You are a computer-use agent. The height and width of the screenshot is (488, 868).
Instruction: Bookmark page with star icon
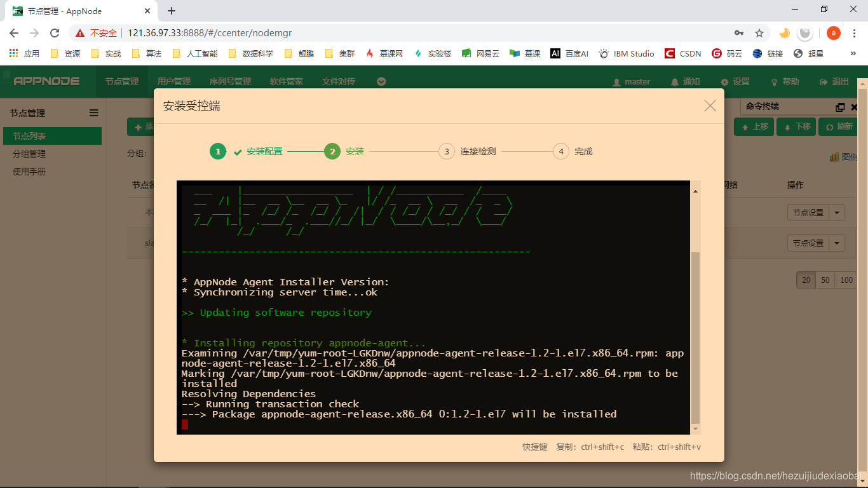tap(759, 33)
